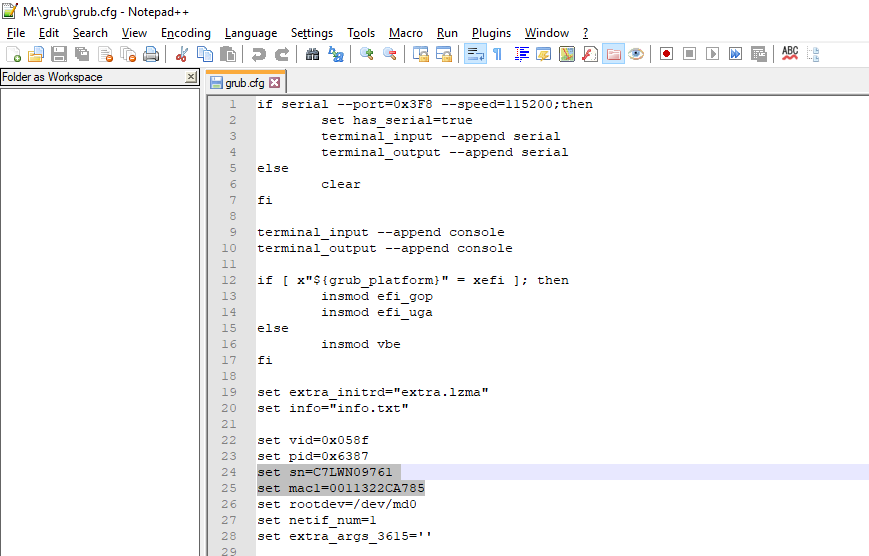Open the Run menu
The height and width of the screenshot is (556, 869).
pos(447,33)
